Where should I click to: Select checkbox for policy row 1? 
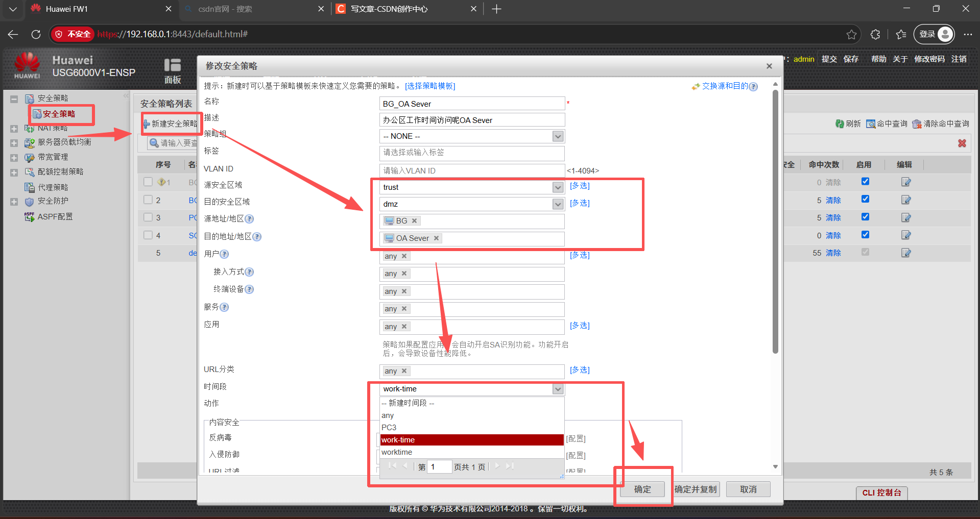pyautogui.click(x=148, y=182)
